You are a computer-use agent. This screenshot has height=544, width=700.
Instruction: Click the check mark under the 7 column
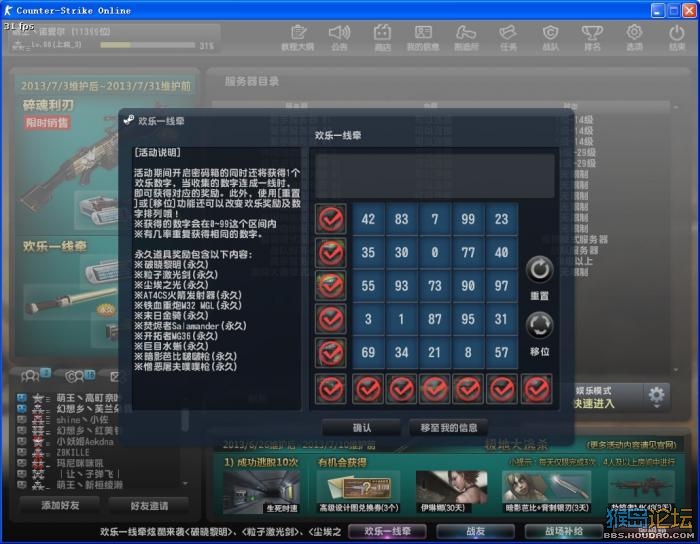[435, 389]
